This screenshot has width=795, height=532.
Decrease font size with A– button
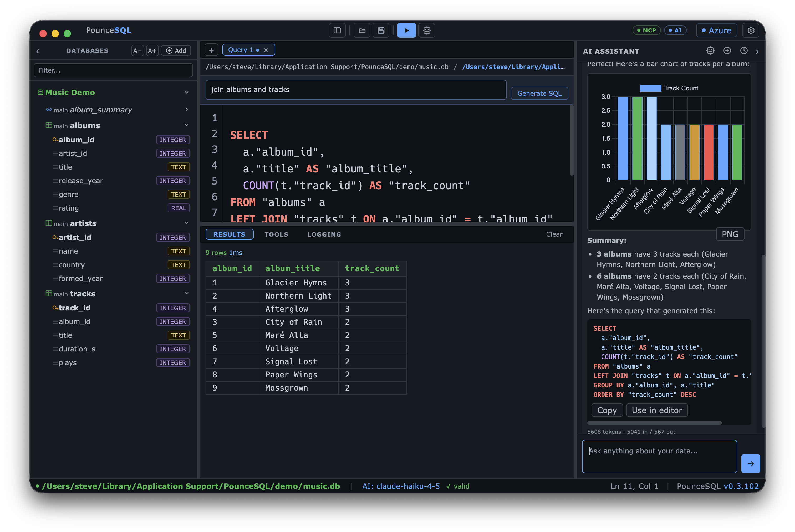click(x=137, y=51)
